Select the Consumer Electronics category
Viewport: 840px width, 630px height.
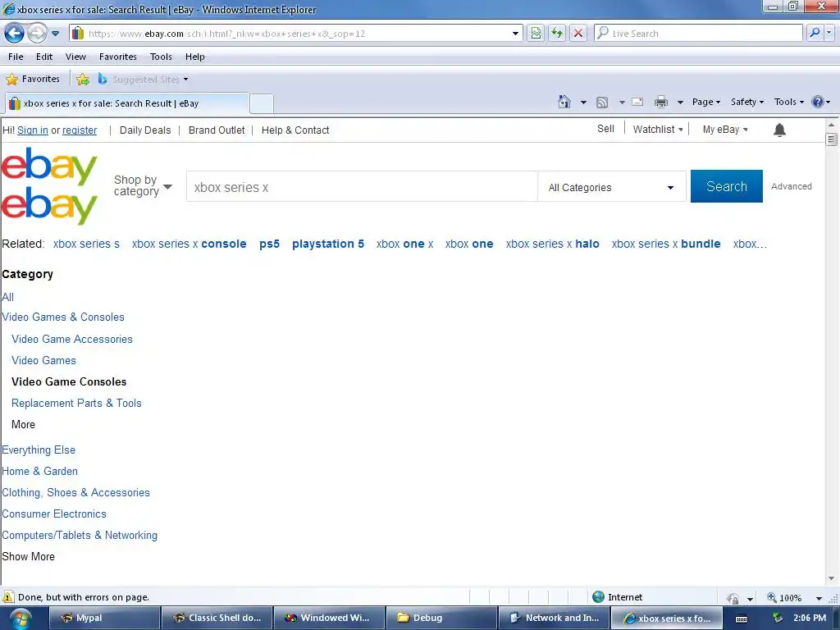(x=53, y=514)
